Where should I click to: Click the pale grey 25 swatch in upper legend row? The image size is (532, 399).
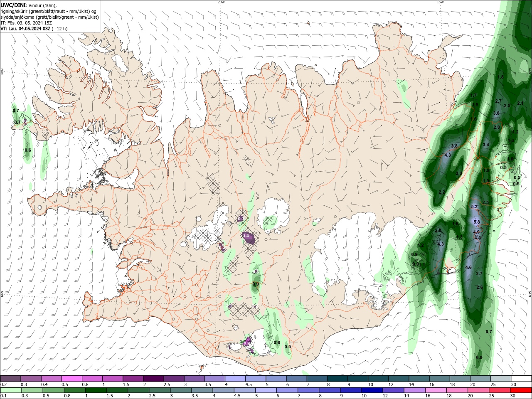pyautogui.click(x=501, y=379)
